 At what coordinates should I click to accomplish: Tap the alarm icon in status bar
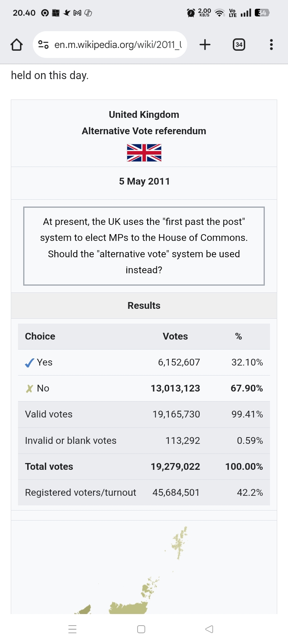pos(191,13)
